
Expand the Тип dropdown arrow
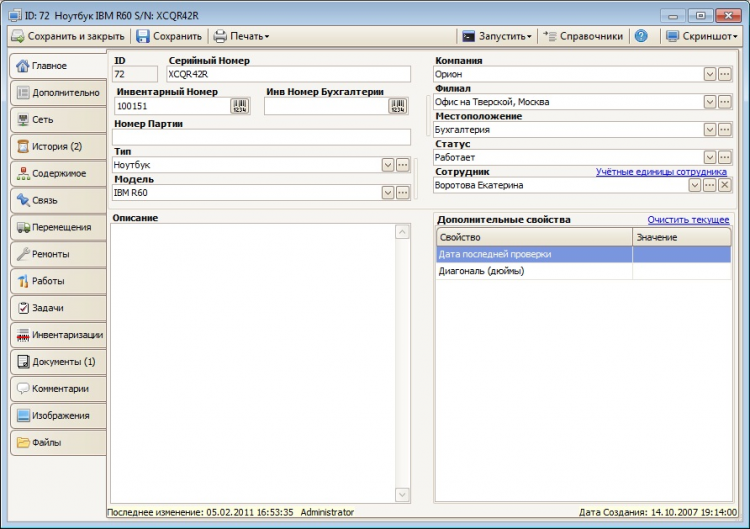click(x=388, y=165)
